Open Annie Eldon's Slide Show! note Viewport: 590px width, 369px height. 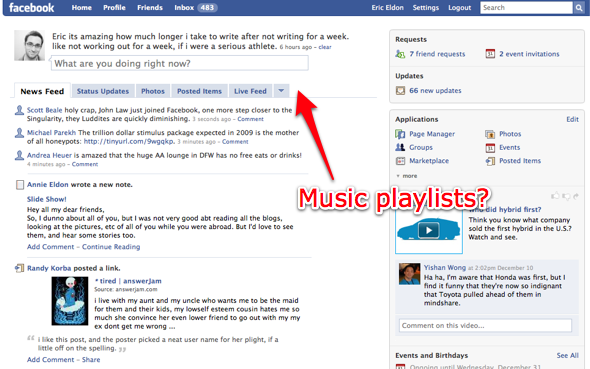click(x=47, y=199)
